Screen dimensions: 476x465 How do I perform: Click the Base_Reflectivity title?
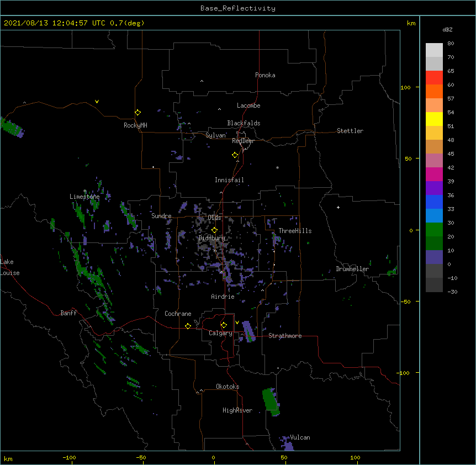(238, 8)
